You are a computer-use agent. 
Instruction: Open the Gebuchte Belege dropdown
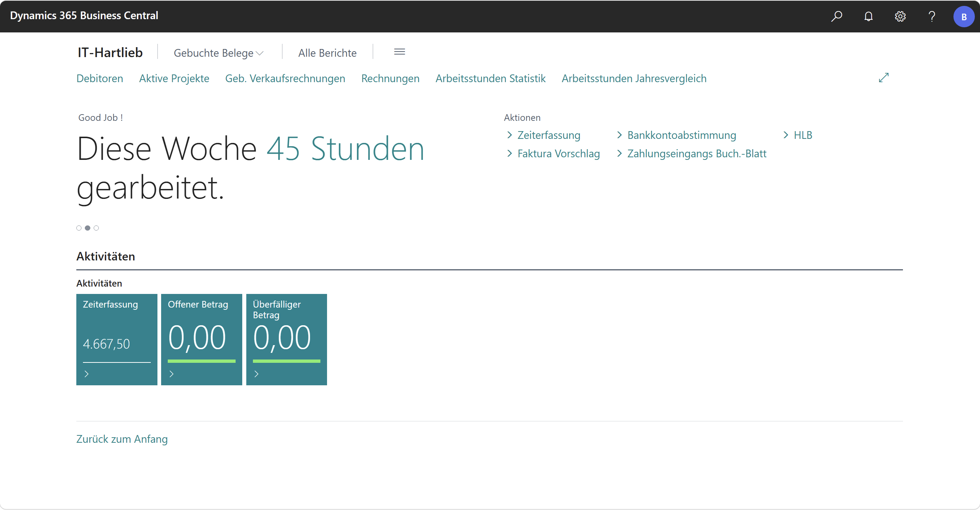(x=218, y=52)
